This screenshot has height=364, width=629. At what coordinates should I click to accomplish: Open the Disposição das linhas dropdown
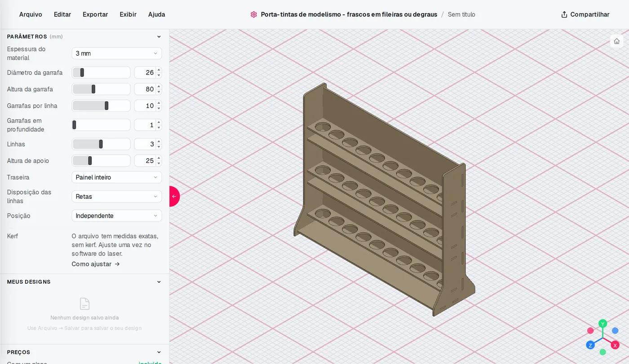click(117, 197)
